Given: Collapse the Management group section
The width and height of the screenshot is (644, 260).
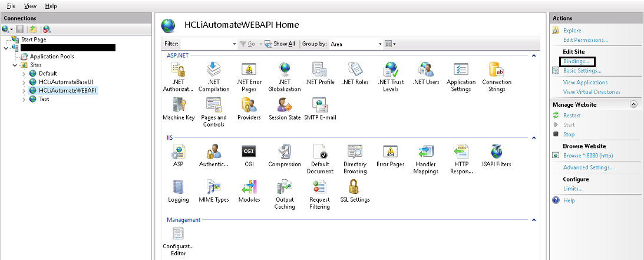Looking at the screenshot, I should click(534, 220).
